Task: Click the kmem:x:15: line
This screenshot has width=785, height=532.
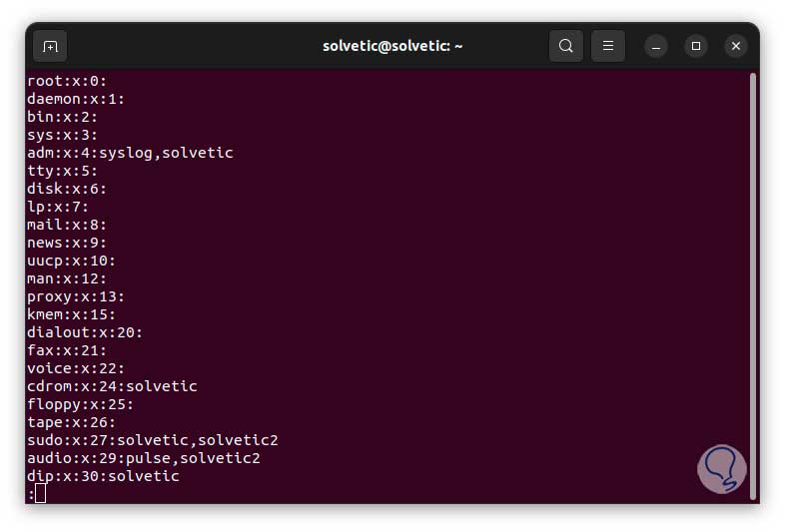Action: pyautogui.click(x=71, y=314)
